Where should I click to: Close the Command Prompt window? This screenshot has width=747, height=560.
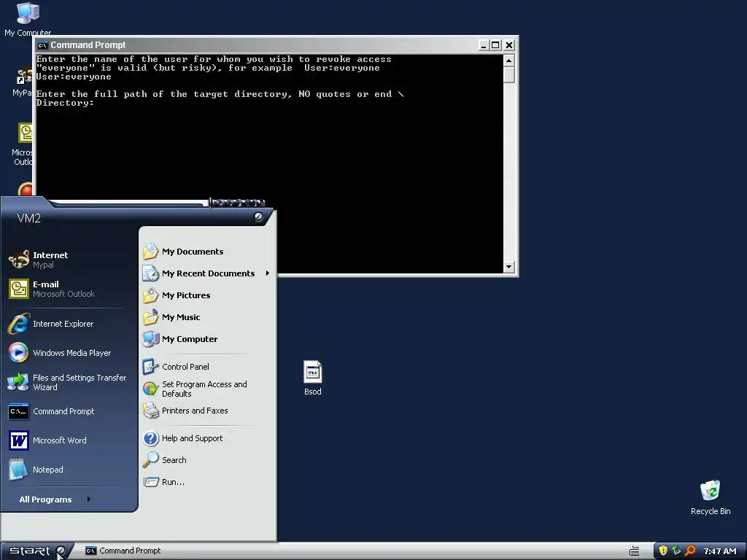tap(508, 45)
